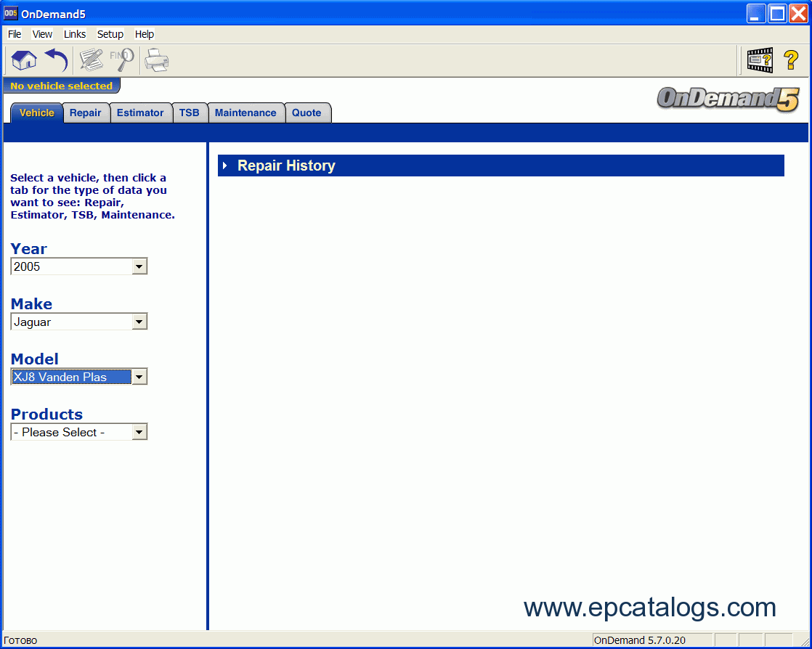The width and height of the screenshot is (812, 649).
Task: Open the Notes pencil icon
Action: [x=91, y=60]
